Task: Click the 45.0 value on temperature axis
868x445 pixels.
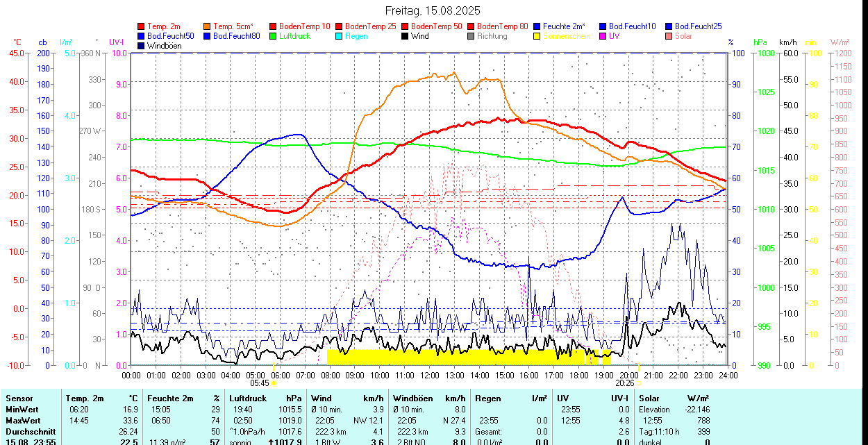Action: point(17,53)
